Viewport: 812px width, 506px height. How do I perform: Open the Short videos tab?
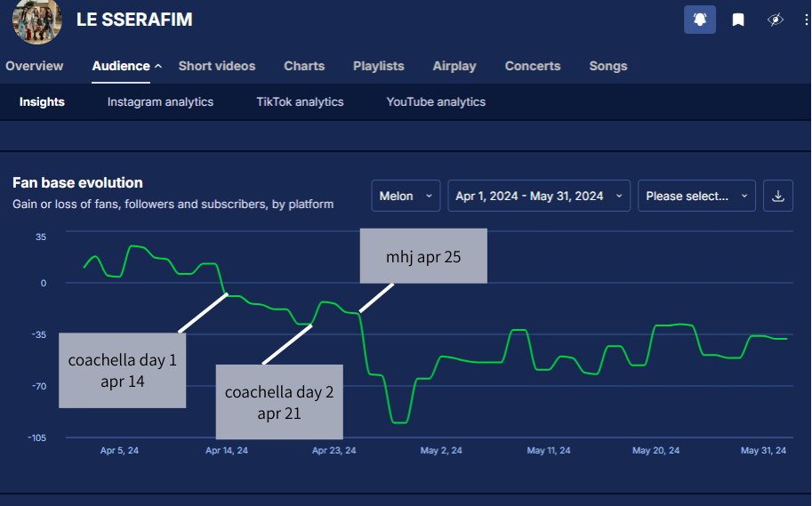pyautogui.click(x=217, y=66)
